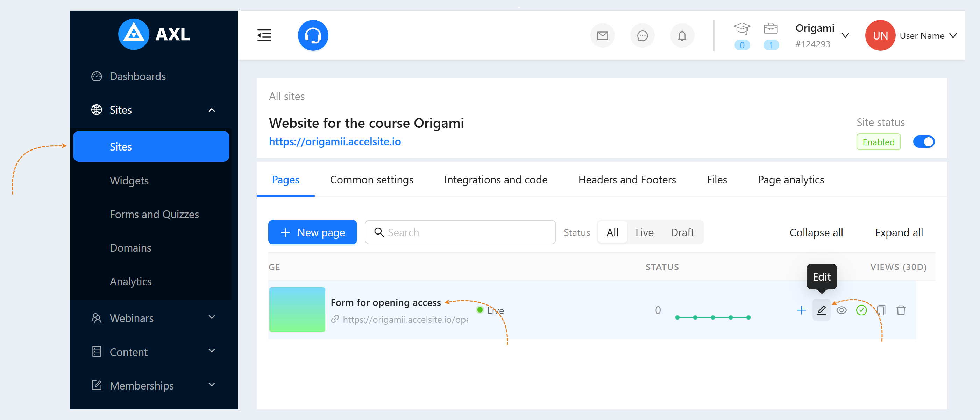Open the Form for opening access page

point(385,302)
